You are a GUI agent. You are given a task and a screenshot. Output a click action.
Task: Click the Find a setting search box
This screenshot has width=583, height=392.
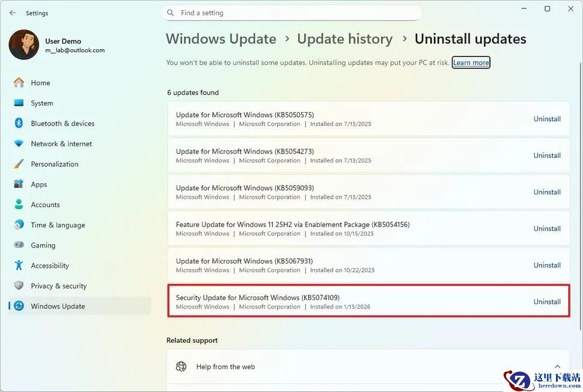[x=291, y=13]
